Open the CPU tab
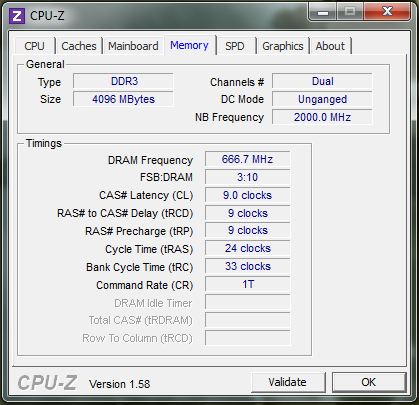This screenshot has width=419, height=405. (x=35, y=46)
